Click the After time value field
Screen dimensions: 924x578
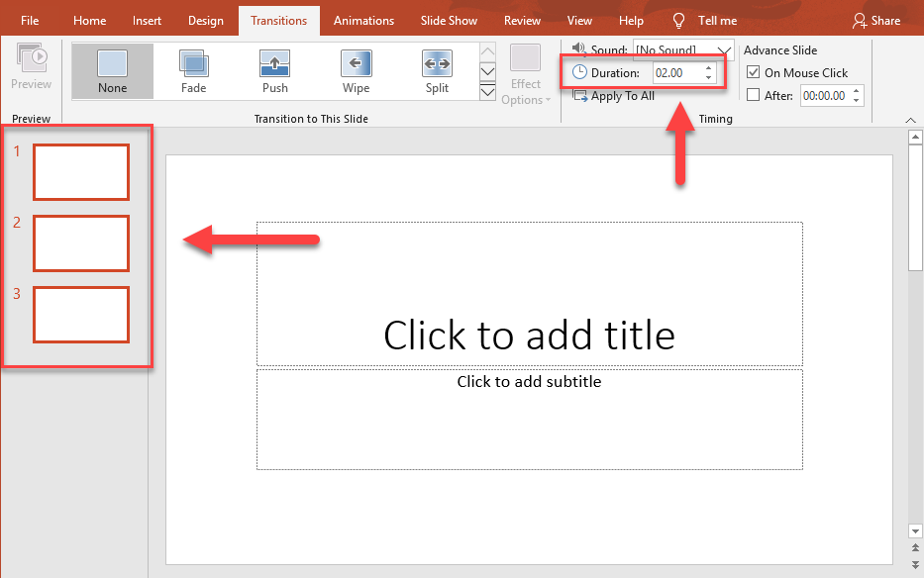(825, 95)
